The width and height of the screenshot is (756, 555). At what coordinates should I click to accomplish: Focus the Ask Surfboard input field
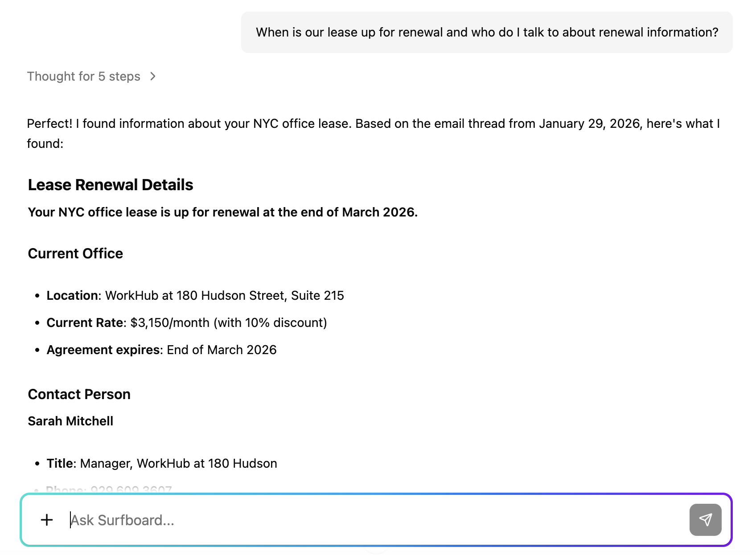point(374,520)
